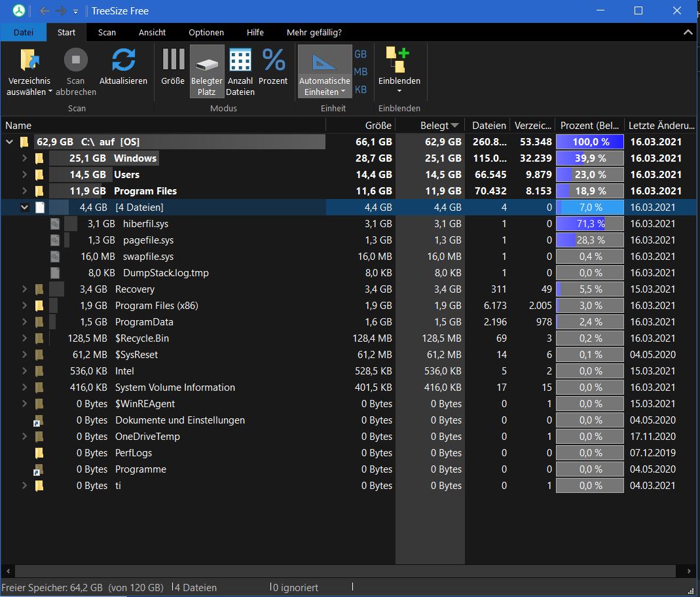Set unit to GB
Screen dimensions: 700x597
360,54
